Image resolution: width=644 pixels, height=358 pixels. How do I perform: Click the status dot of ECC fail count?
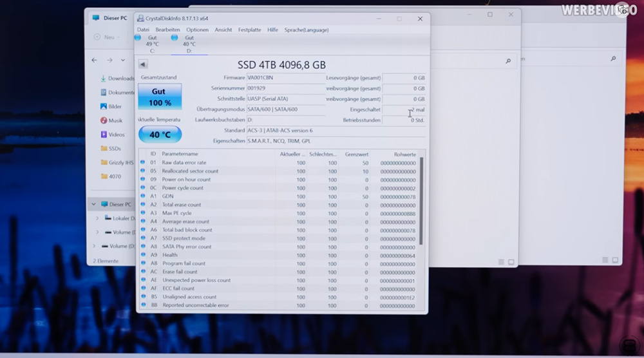143,288
